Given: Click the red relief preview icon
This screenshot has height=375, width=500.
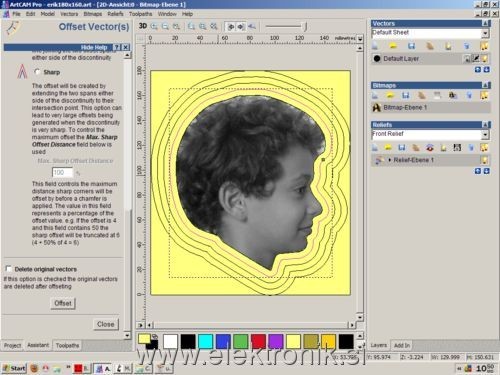Looking at the screenshot, I should click(x=430, y=147).
